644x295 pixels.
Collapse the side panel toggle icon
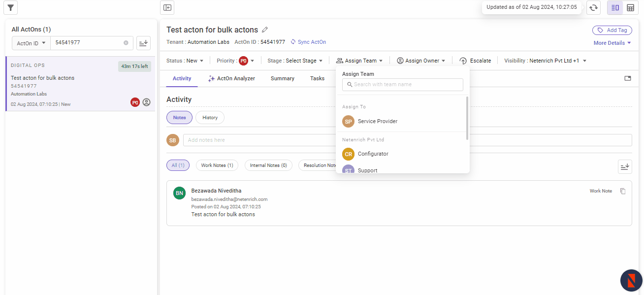coord(167,8)
